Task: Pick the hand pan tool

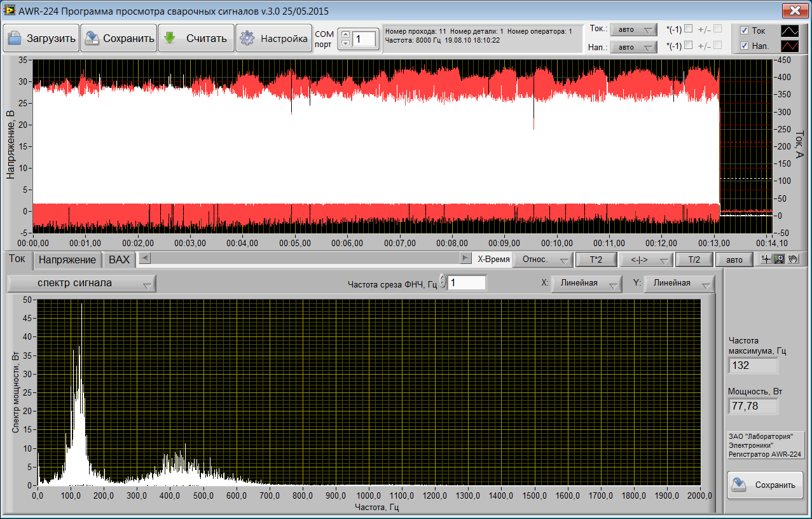Action: click(792, 259)
